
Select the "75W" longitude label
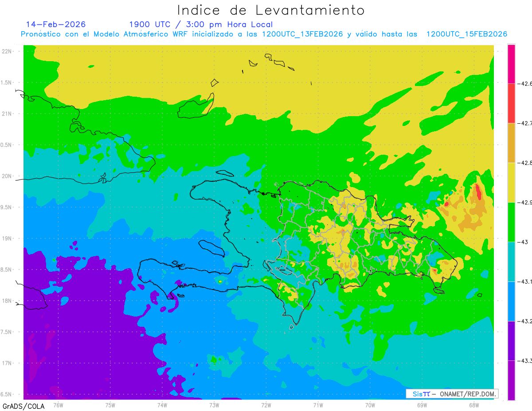point(110,405)
